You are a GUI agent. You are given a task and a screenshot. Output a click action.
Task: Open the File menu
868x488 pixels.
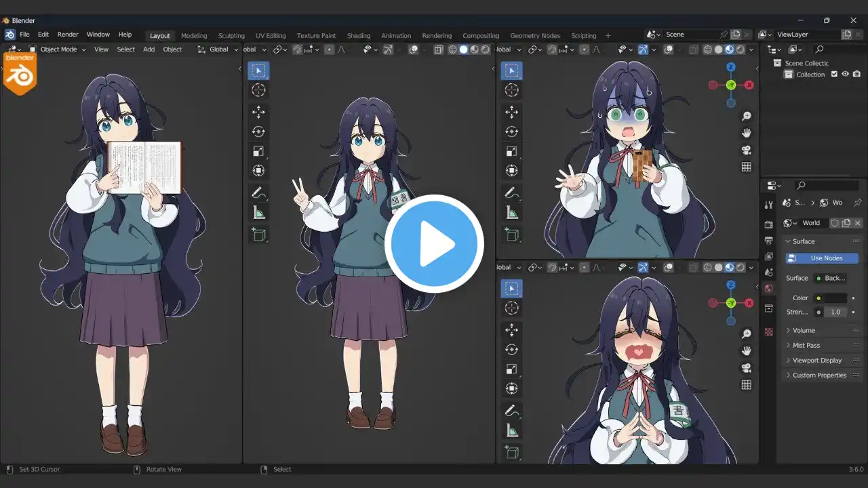24,35
